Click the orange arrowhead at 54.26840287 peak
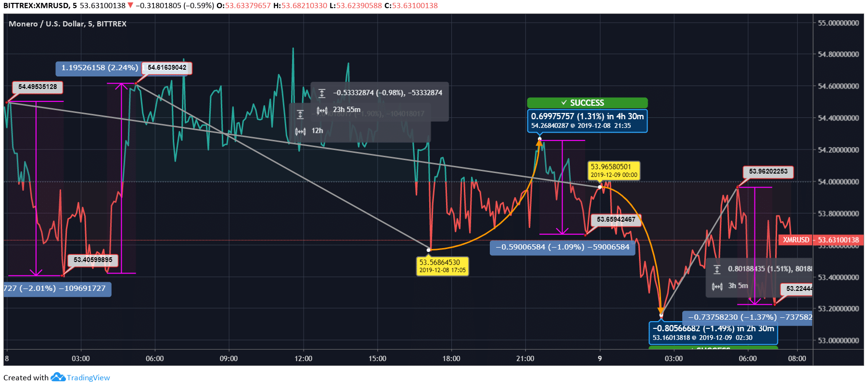The image size is (868, 388). (x=539, y=143)
